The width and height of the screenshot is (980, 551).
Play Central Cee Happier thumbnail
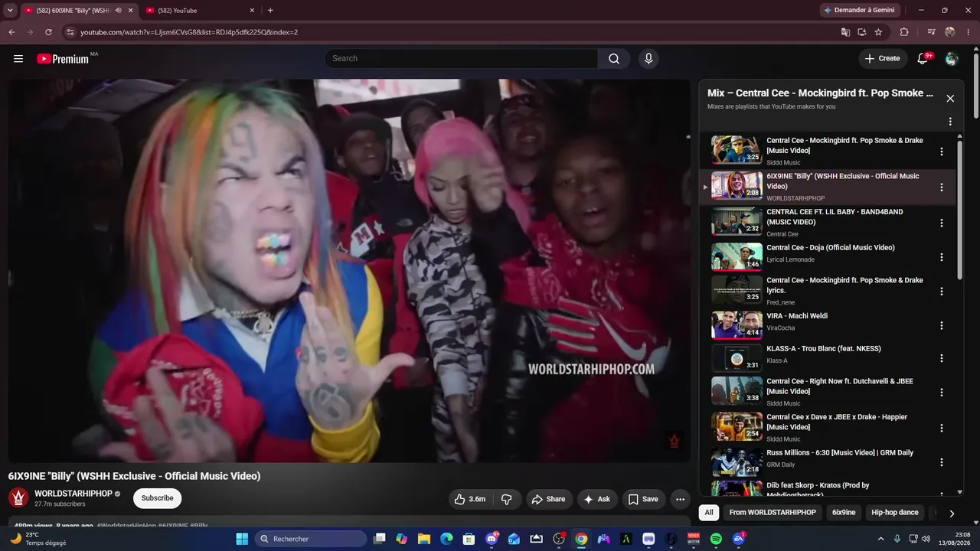click(x=737, y=427)
